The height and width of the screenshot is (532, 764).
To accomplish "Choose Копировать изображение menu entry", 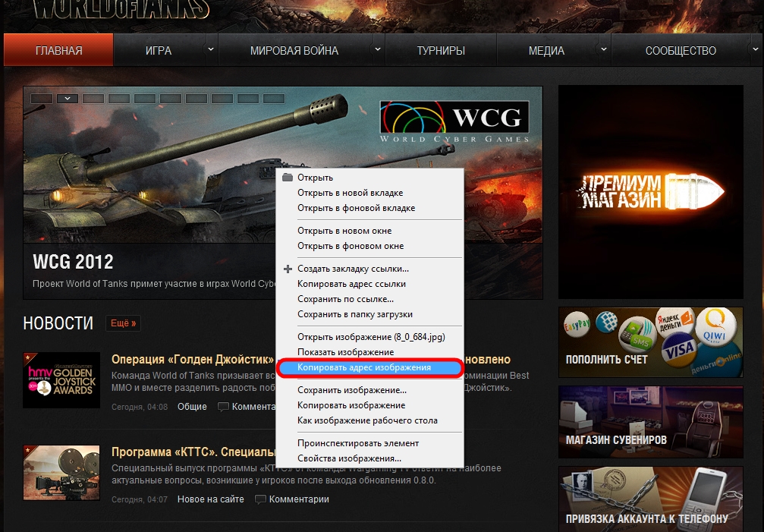I will [x=369, y=405].
